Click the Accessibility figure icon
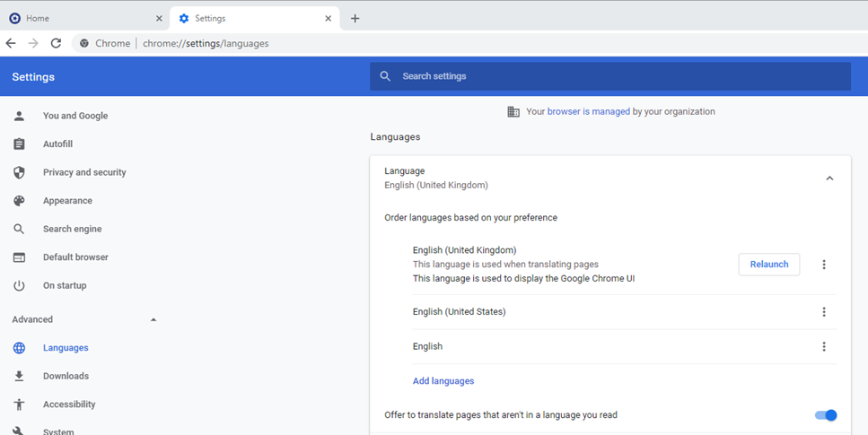 [20, 404]
